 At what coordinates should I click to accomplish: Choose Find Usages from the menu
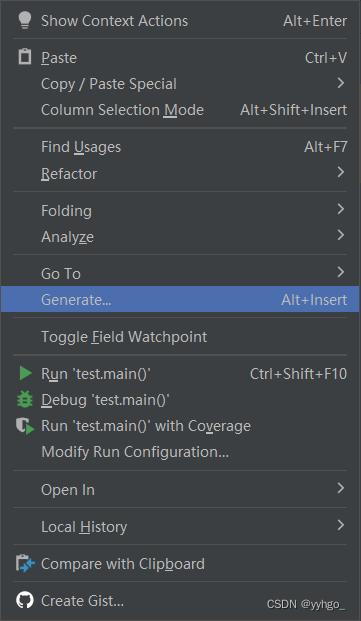[180, 147]
